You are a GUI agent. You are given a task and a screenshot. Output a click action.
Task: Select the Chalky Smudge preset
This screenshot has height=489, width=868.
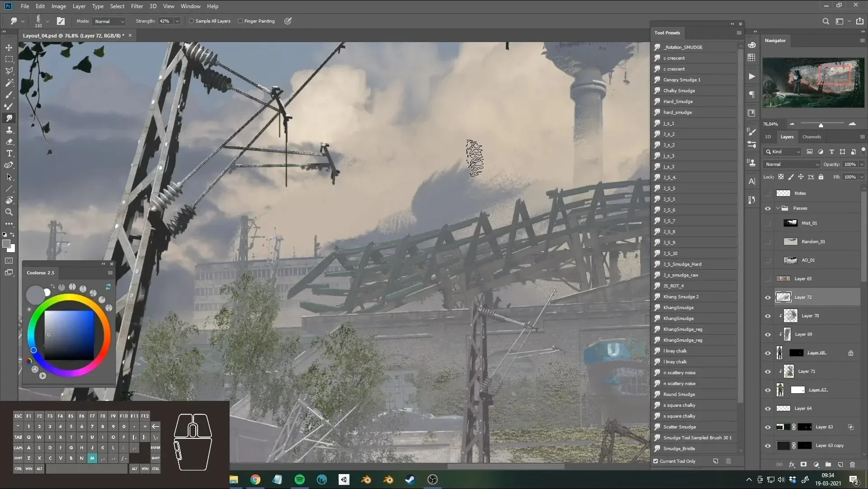[694, 91]
